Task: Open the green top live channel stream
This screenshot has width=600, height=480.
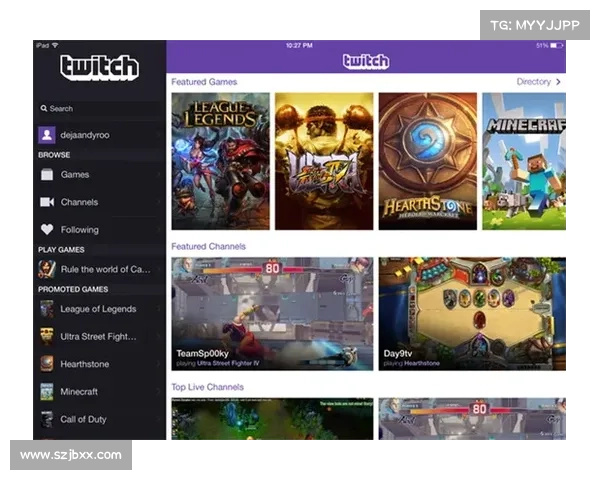Action: tap(272, 419)
